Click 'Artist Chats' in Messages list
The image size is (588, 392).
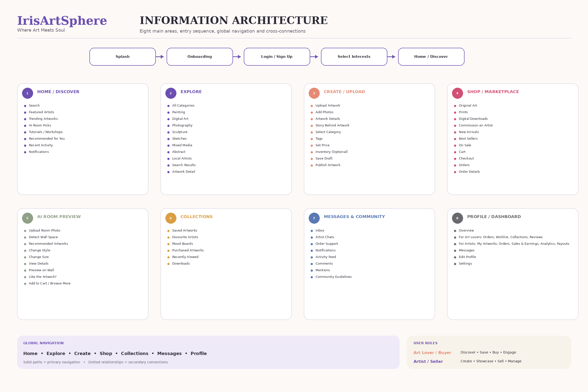[324, 237]
